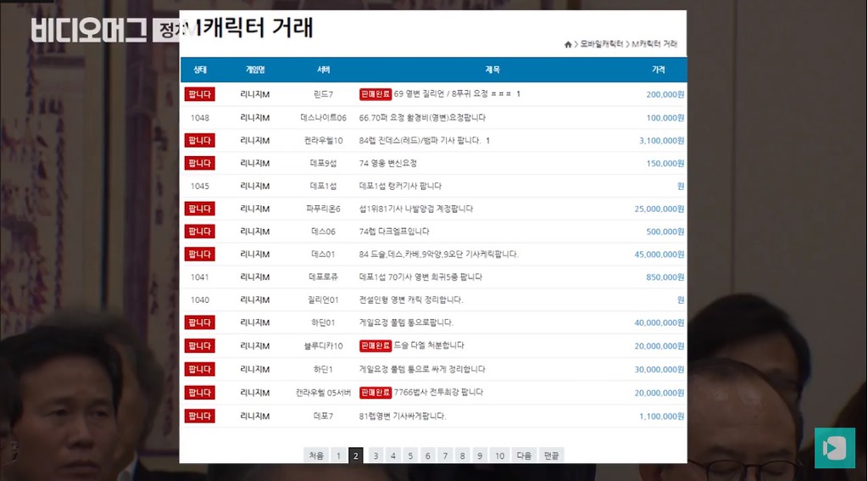Click 팝니다 badge in the 데스01 row

click(200, 254)
